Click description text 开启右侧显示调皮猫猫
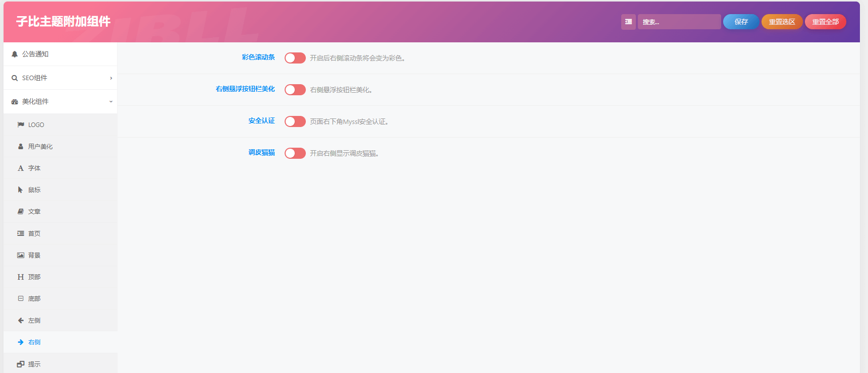The height and width of the screenshot is (373, 868). point(344,154)
